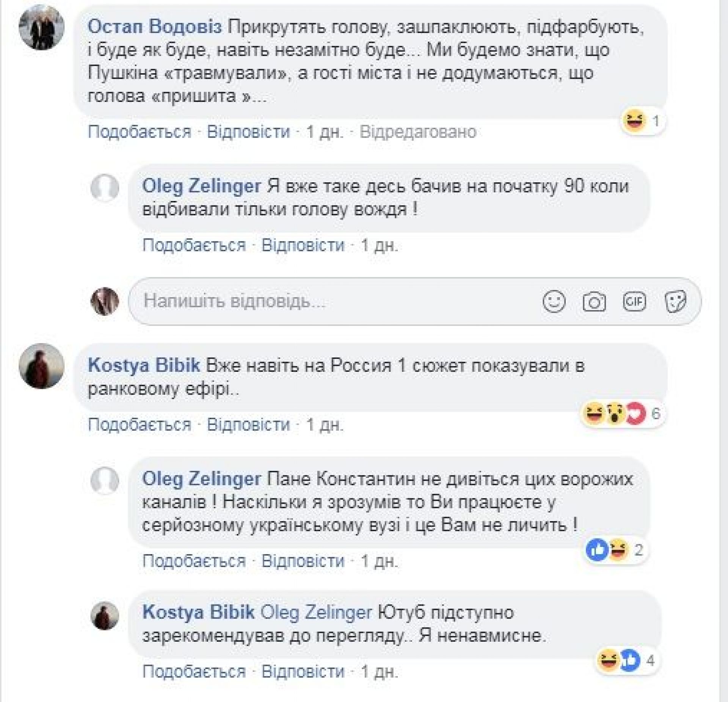View four reactions on the Ютуб reply

pos(625,661)
